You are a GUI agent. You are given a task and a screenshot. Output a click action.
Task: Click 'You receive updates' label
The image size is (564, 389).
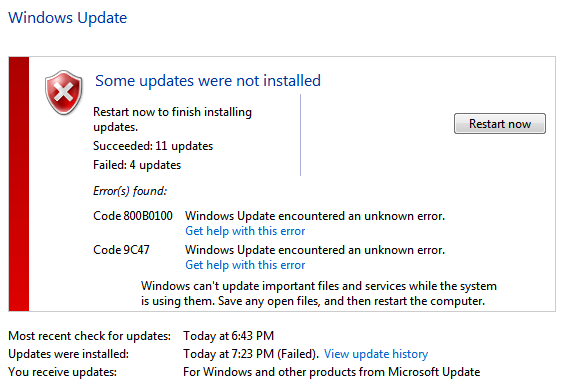click(x=63, y=372)
